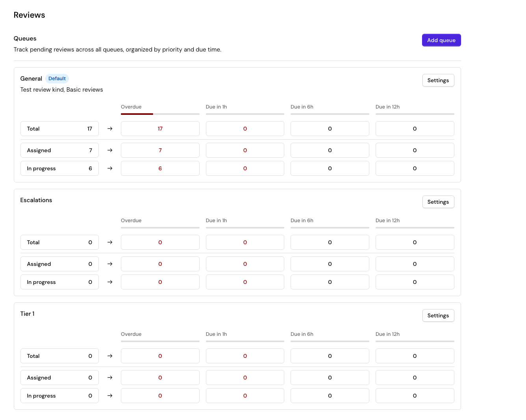Click the Escalations Overdue progress bar
This screenshot has height=420, width=526.
(x=160, y=228)
